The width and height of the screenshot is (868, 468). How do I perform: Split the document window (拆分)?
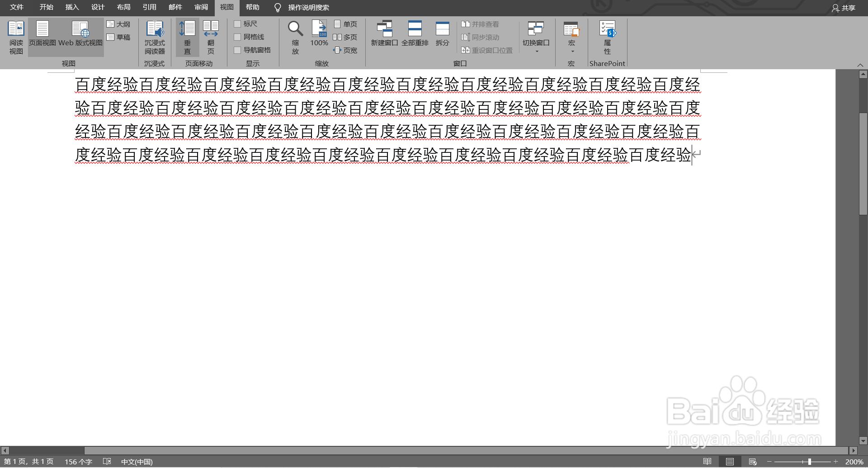click(x=443, y=33)
